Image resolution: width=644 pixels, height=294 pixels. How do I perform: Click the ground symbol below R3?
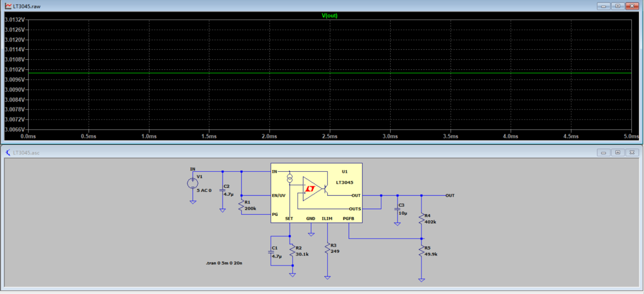(327, 277)
